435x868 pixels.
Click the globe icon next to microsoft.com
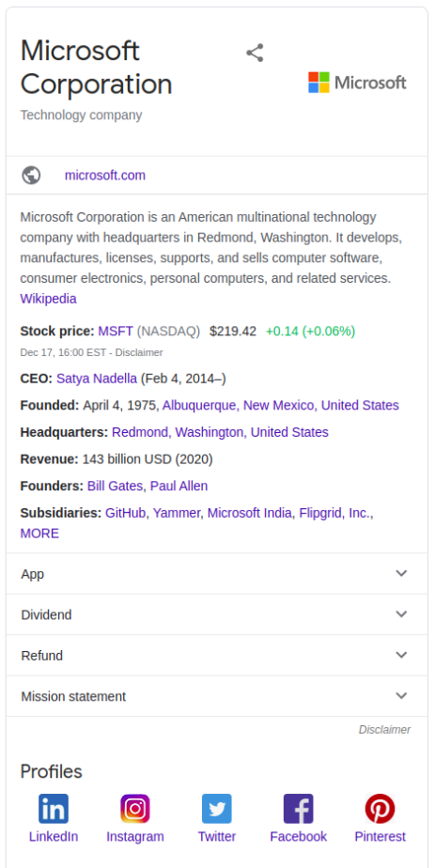point(31,175)
